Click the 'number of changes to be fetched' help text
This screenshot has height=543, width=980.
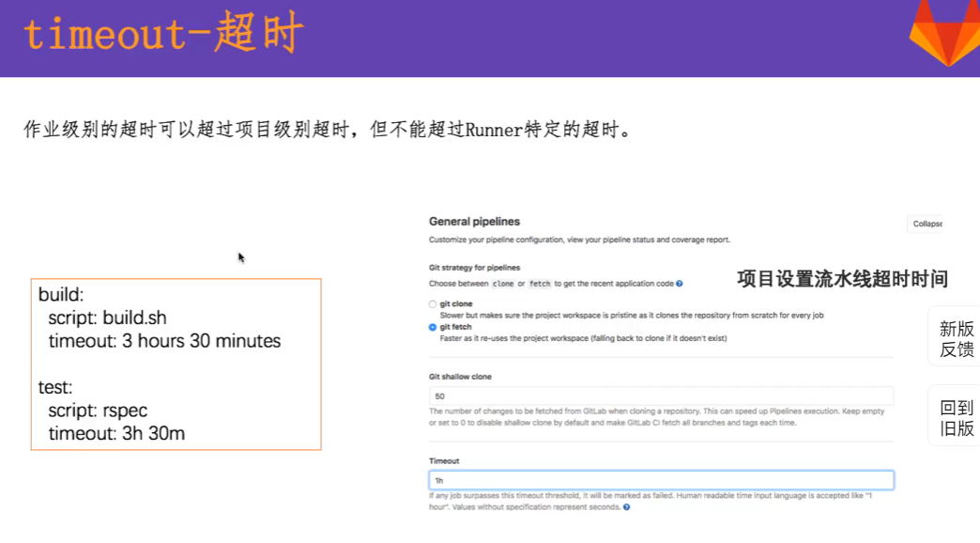click(656, 417)
